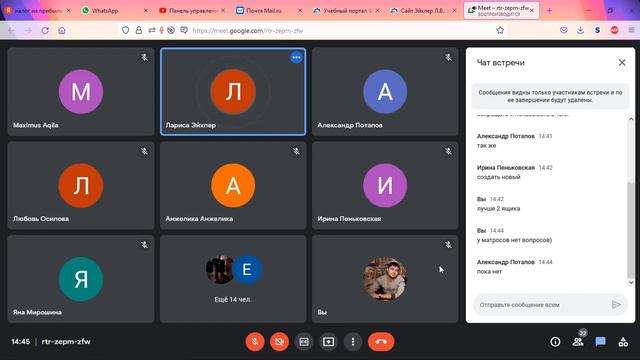Select the Любовь Осипова participant tile
Image resolution: width=640 pixels, height=360 pixels.
pos(81,185)
